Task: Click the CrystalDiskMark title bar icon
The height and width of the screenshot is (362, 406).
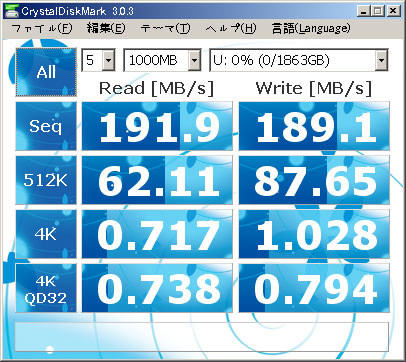Action: coord(11,11)
